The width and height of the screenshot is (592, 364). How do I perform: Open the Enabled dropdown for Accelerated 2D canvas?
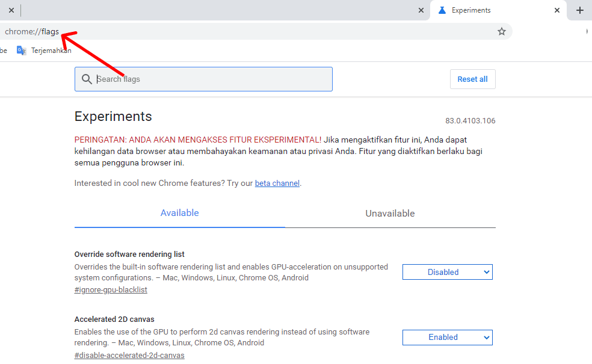click(447, 338)
